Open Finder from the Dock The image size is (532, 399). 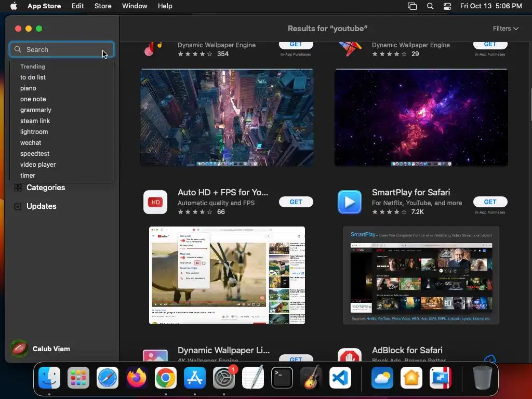click(x=49, y=378)
